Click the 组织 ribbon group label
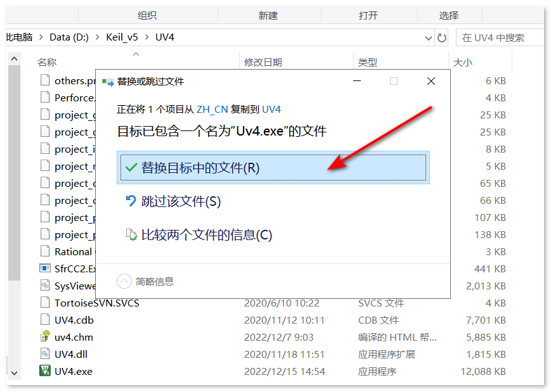 pyautogui.click(x=147, y=15)
